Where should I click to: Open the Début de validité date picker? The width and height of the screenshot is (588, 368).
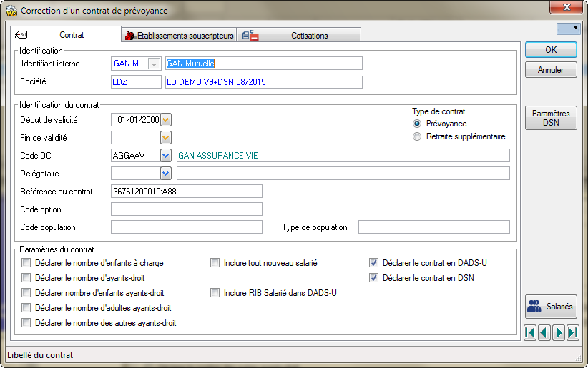coord(166,120)
